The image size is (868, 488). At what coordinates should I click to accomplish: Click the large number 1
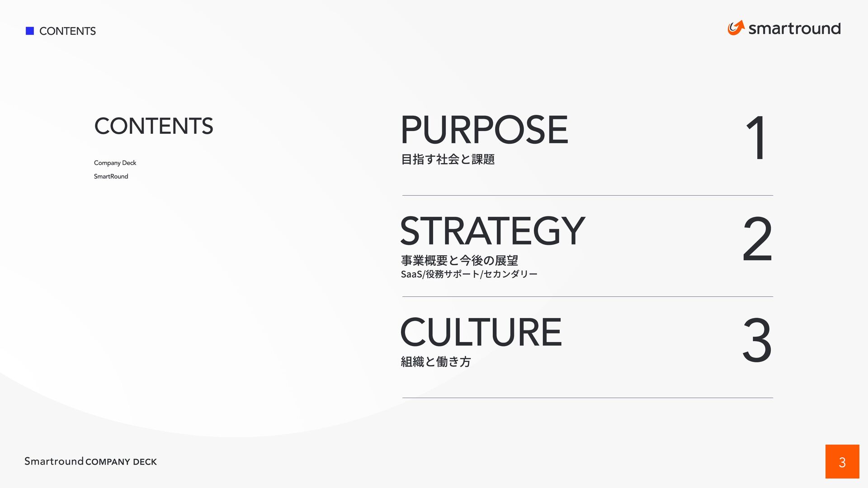tap(756, 138)
